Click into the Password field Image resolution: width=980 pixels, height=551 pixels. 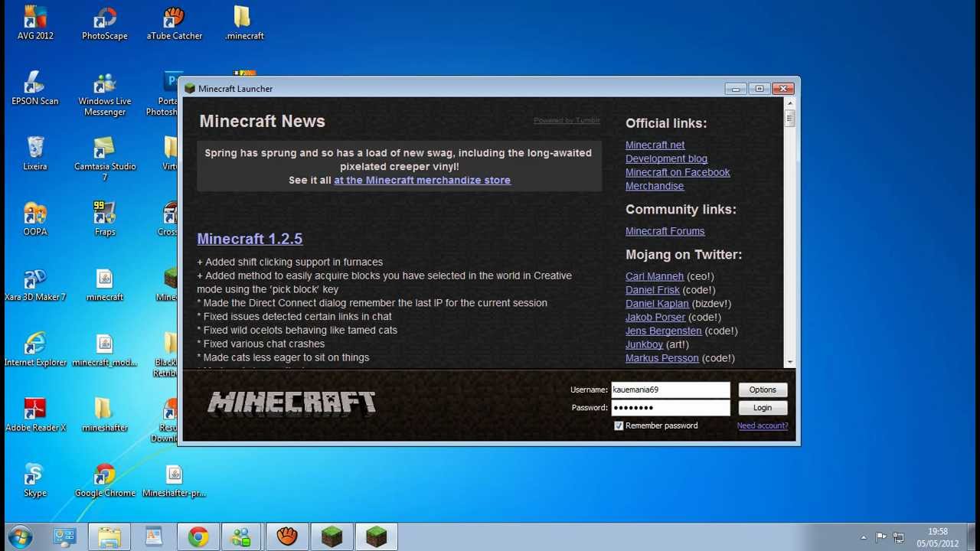coord(670,408)
